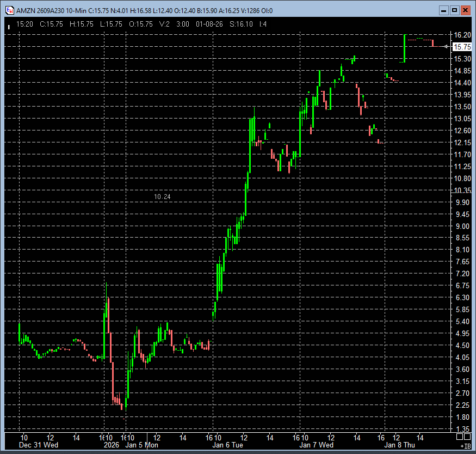
Task: Close the AMZN chart window
Action: click(x=466, y=10)
